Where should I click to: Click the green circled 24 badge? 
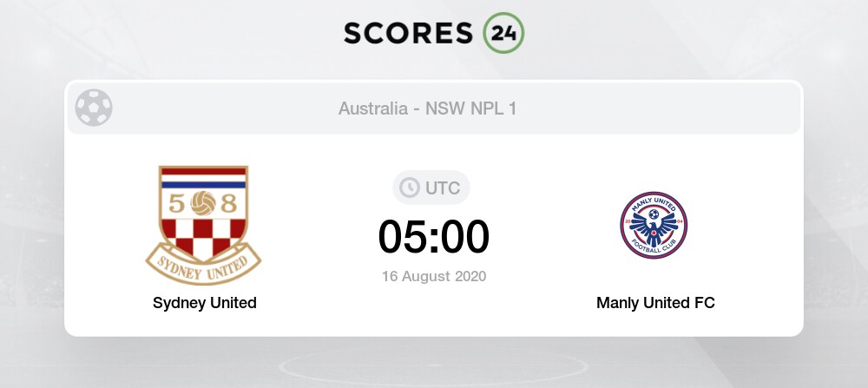point(503,33)
